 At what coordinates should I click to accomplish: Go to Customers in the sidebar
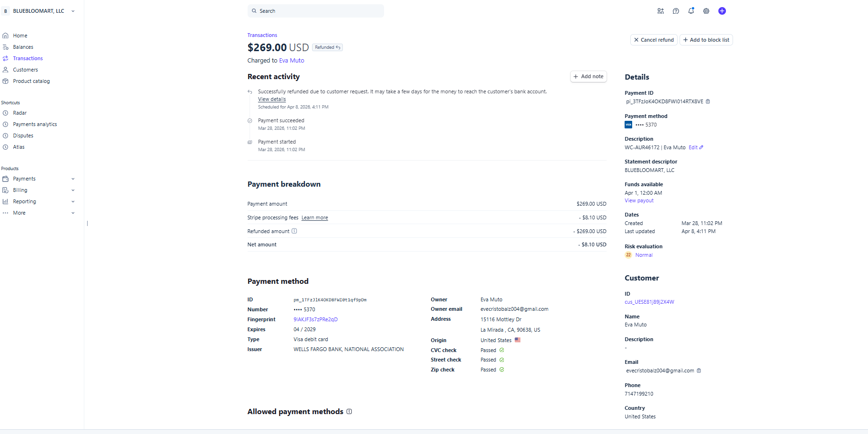pyautogui.click(x=26, y=70)
